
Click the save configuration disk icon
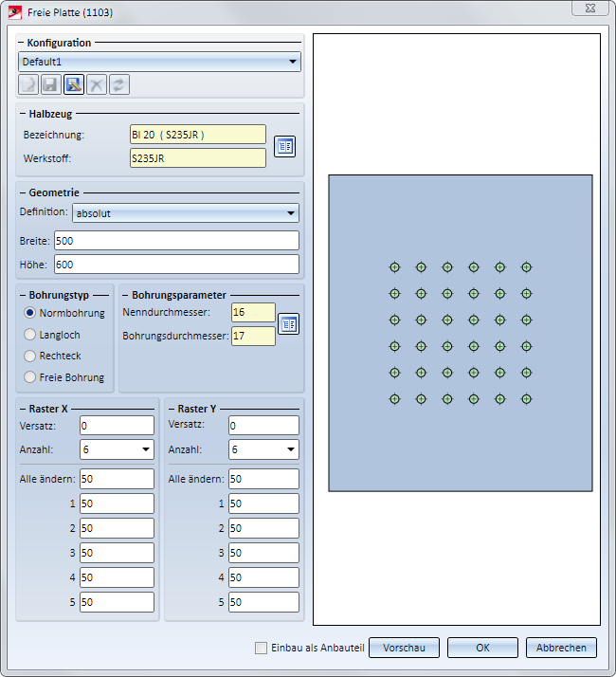pyautogui.click(x=51, y=84)
